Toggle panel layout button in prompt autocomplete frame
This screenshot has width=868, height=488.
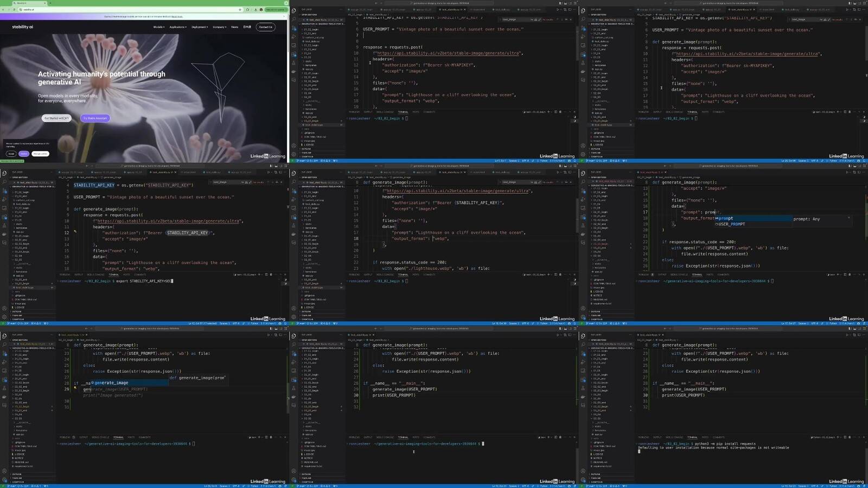click(854, 166)
